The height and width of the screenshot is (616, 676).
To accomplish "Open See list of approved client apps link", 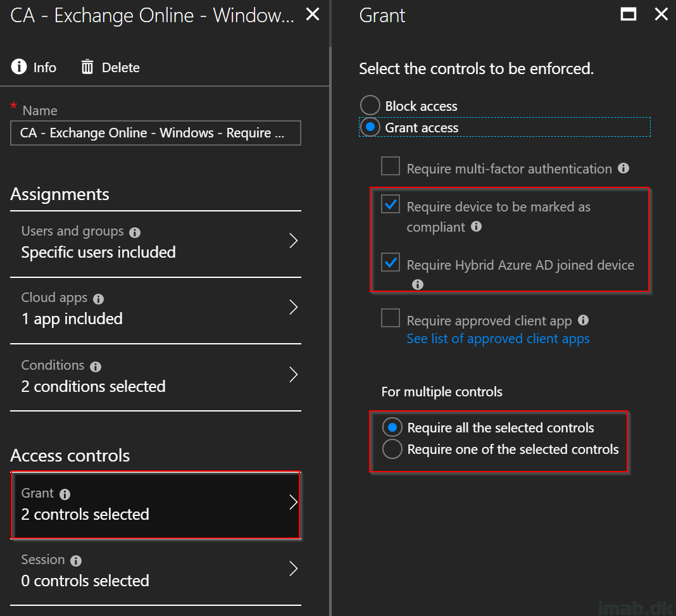I will tap(498, 339).
